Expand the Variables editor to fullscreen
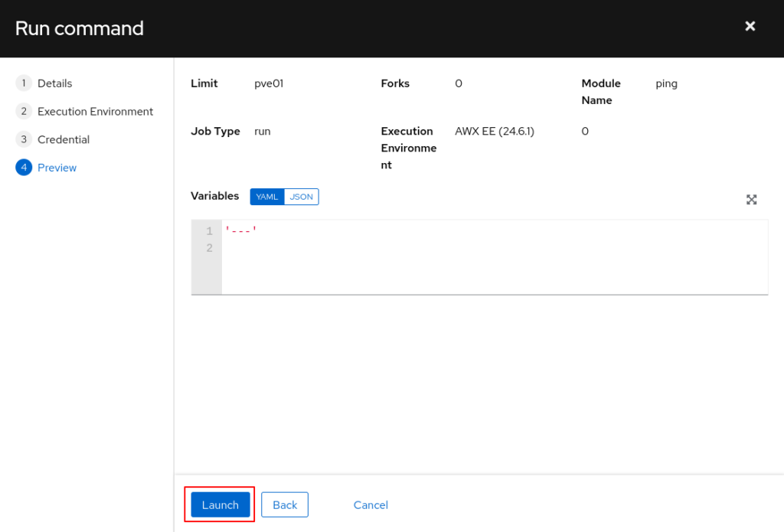The width and height of the screenshot is (784, 532). (x=751, y=200)
